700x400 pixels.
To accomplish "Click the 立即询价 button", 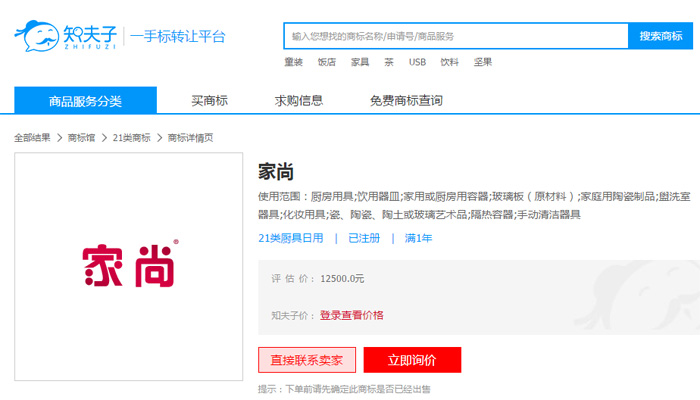I will point(412,360).
